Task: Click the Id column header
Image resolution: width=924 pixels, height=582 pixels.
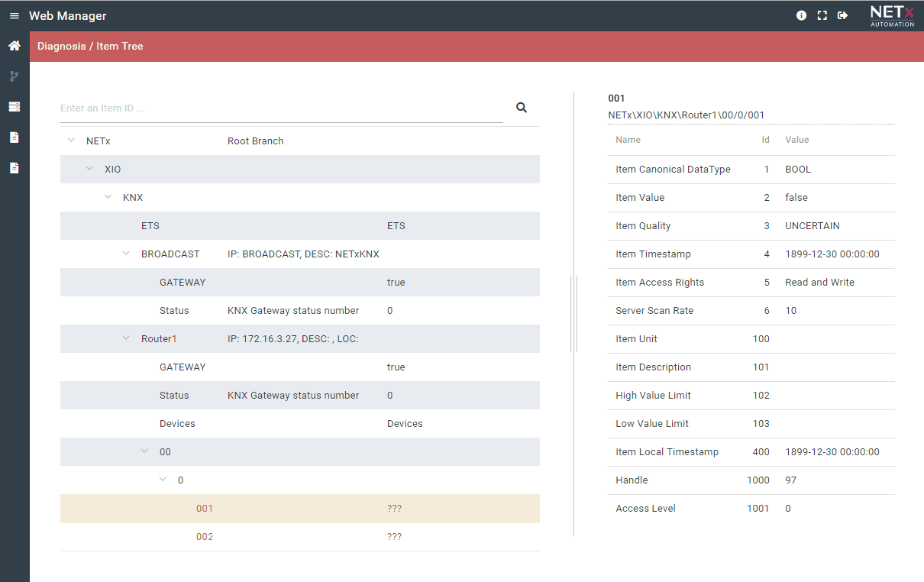Action: [x=765, y=140]
